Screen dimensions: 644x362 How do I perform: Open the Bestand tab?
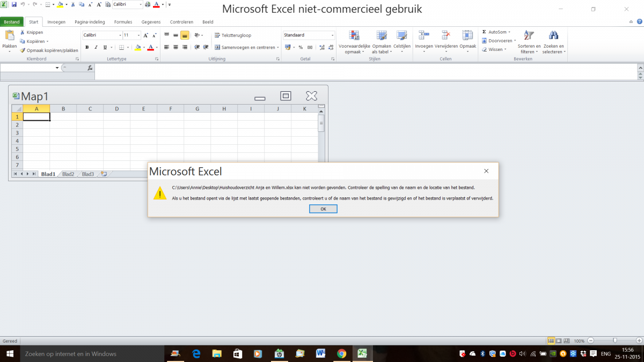(11, 22)
